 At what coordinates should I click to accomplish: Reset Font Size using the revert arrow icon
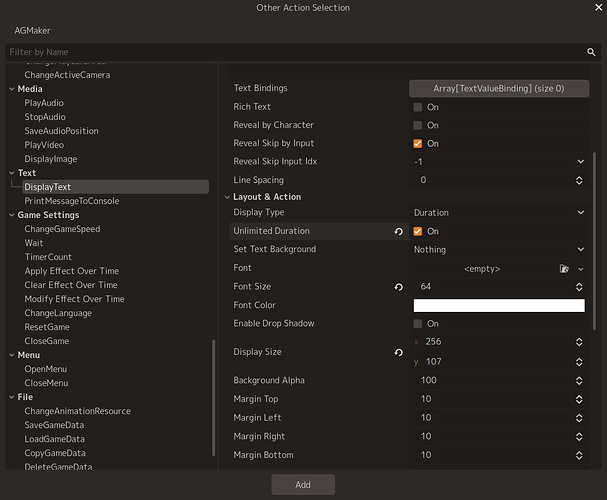398,287
